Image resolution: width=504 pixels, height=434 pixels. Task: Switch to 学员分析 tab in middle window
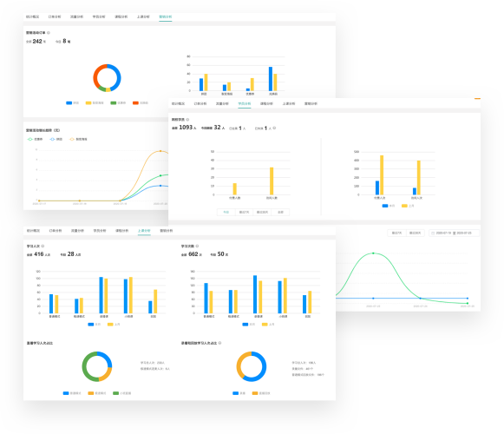coord(245,103)
